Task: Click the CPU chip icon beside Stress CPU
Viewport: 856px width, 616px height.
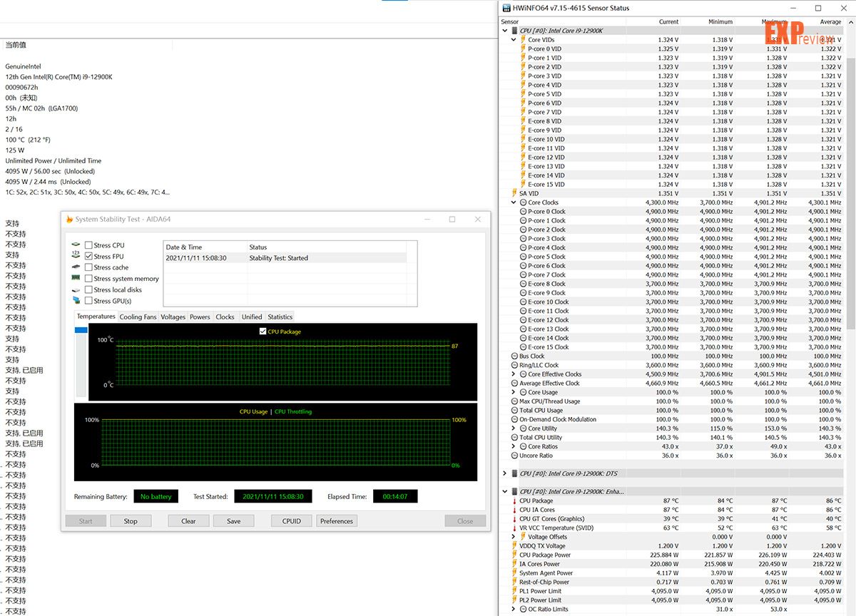Action: coord(76,245)
